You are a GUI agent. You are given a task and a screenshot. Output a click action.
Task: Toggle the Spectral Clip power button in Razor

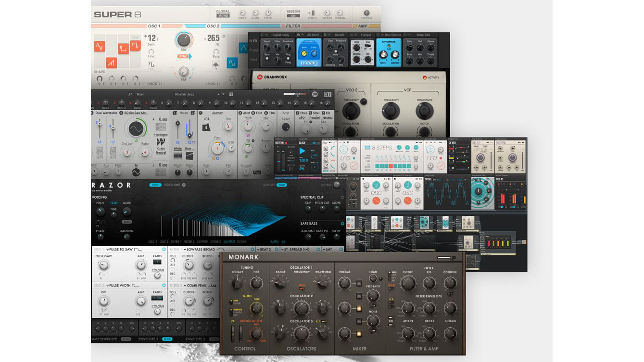[x=342, y=197]
